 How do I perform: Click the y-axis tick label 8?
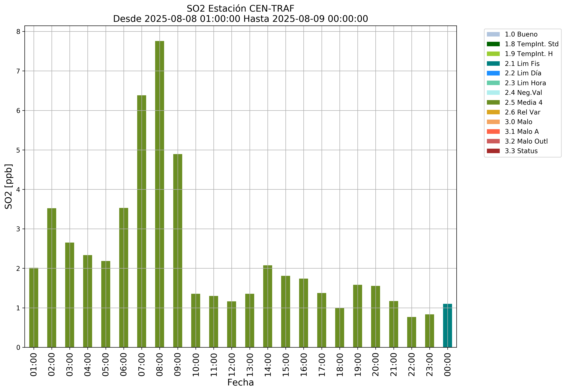(x=18, y=31)
